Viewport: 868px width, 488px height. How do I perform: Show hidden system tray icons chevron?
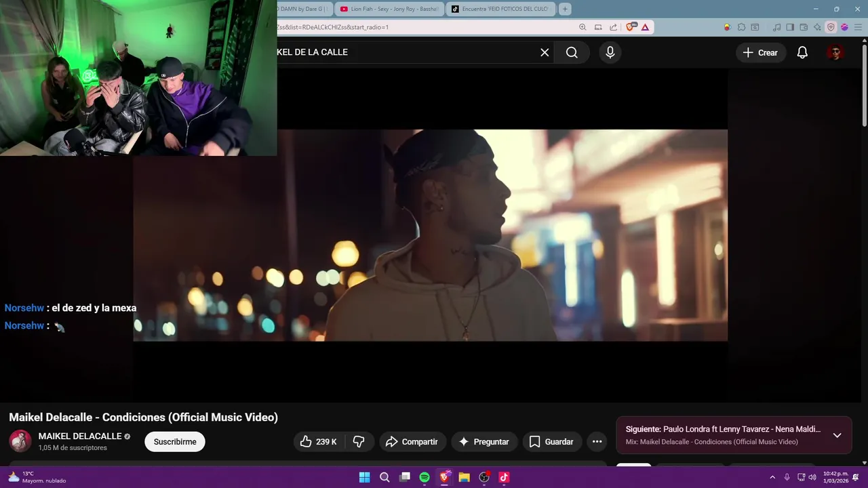[772, 477]
